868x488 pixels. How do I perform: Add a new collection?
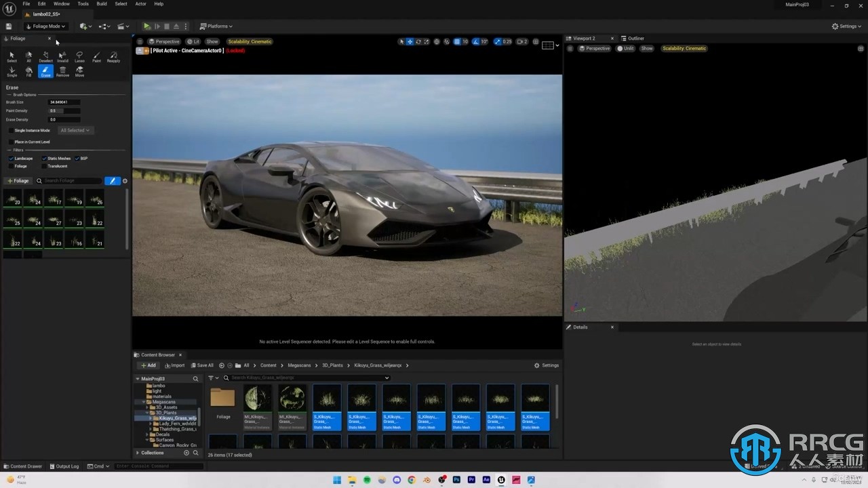point(186,453)
